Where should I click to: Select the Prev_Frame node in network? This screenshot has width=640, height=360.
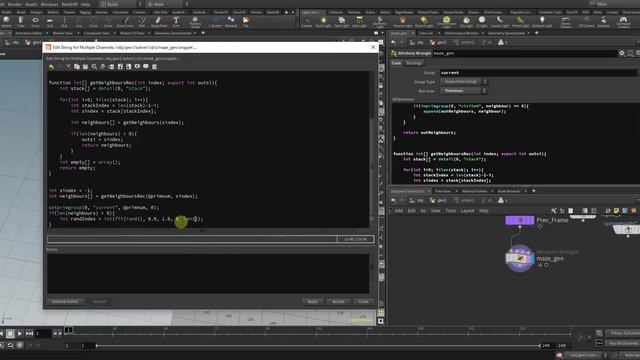(520, 220)
